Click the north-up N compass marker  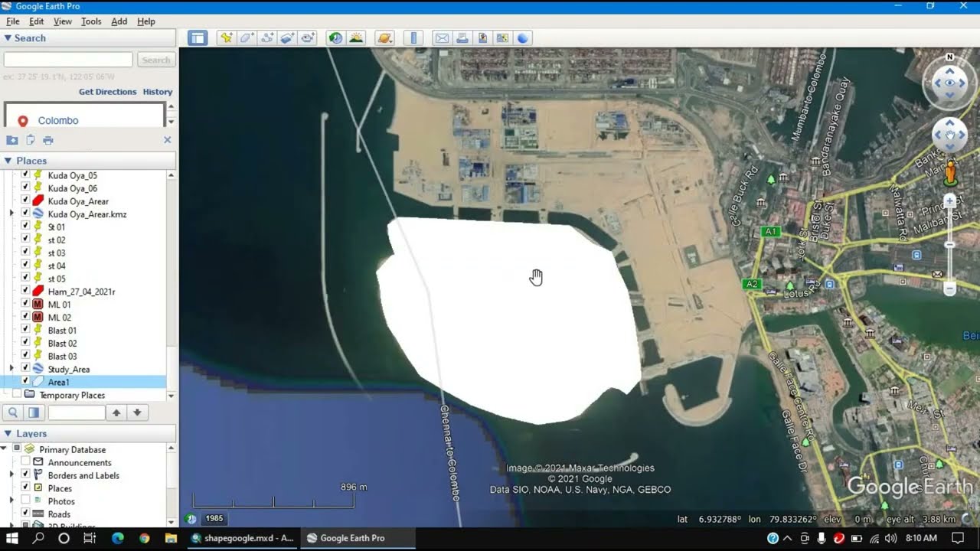[950, 57]
